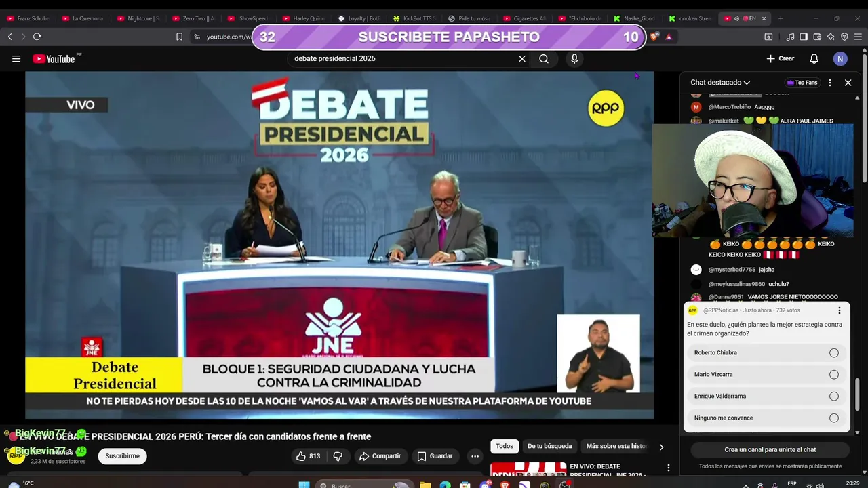Open Brave browser taskbar icon

[x=505, y=485]
